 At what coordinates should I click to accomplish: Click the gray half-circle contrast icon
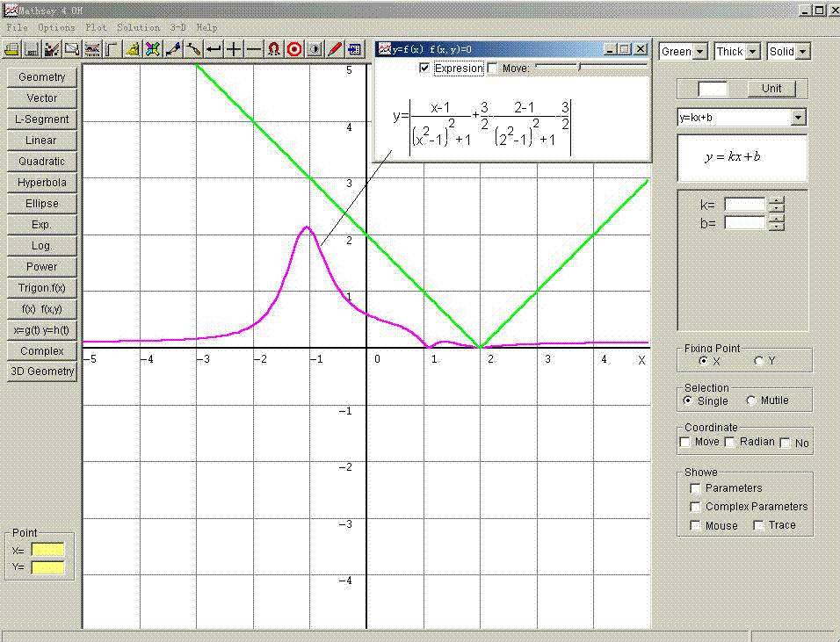point(315,49)
